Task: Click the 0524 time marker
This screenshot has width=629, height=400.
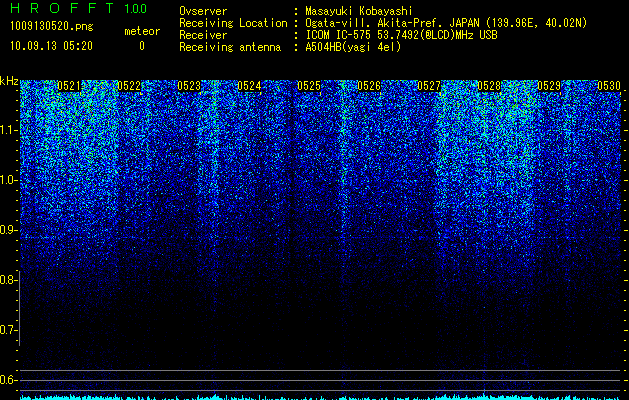Action: (x=249, y=86)
